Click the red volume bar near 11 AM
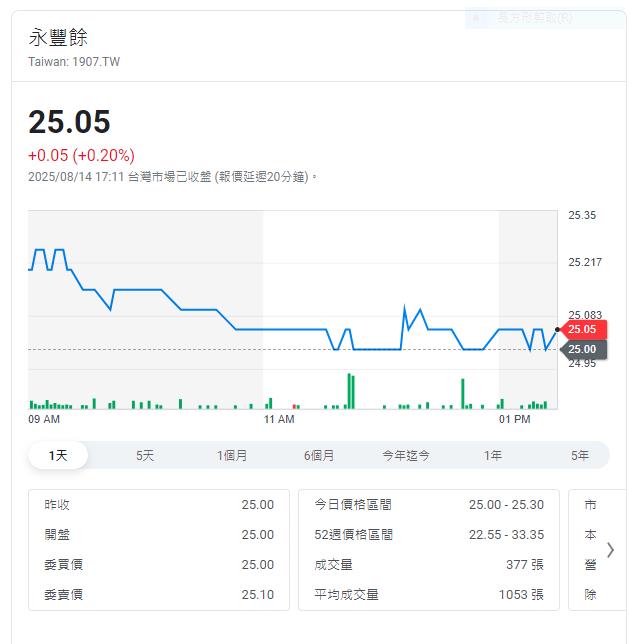The image size is (643, 644). 294,407
